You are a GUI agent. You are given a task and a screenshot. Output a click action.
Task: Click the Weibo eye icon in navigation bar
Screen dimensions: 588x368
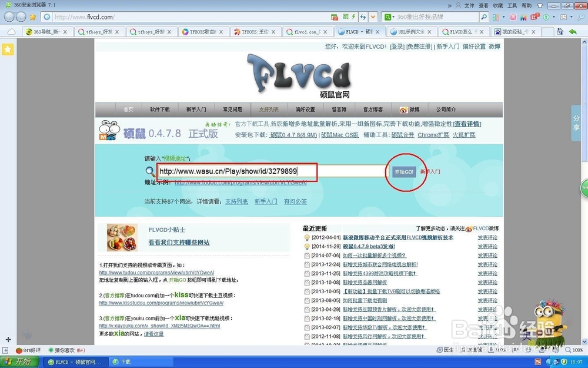pos(403,110)
